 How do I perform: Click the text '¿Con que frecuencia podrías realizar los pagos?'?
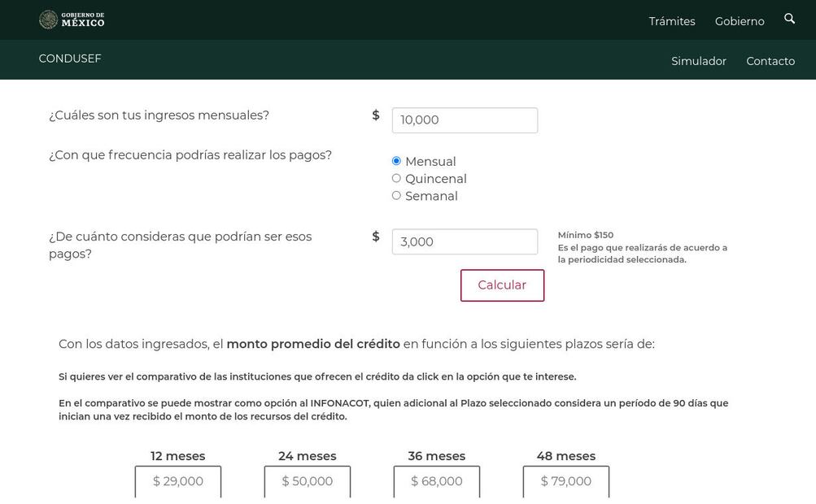click(190, 155)
